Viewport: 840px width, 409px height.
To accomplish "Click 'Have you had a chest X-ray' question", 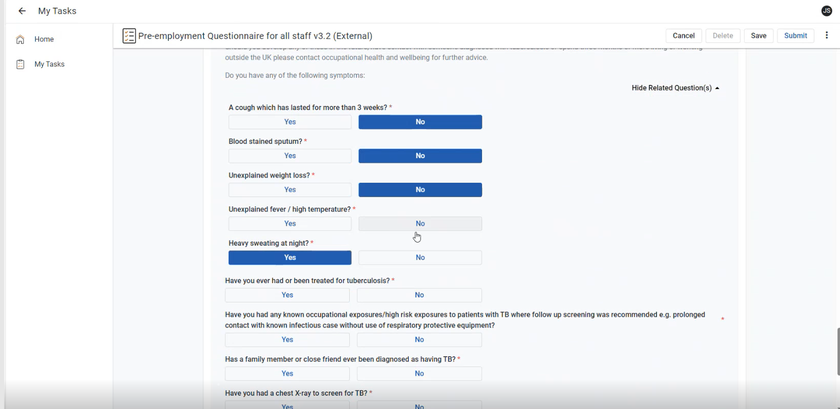I will 298,393.
